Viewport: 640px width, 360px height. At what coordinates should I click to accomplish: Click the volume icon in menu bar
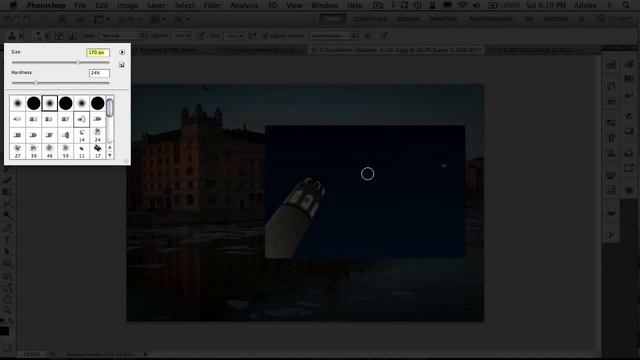[x=476, y=5]
